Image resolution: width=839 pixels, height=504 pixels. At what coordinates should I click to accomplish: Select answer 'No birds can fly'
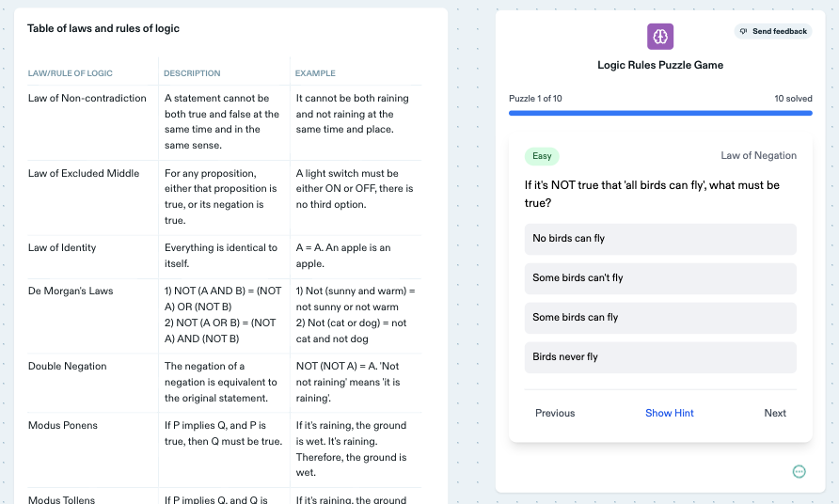pyautogui.click(x=660, y=239)
